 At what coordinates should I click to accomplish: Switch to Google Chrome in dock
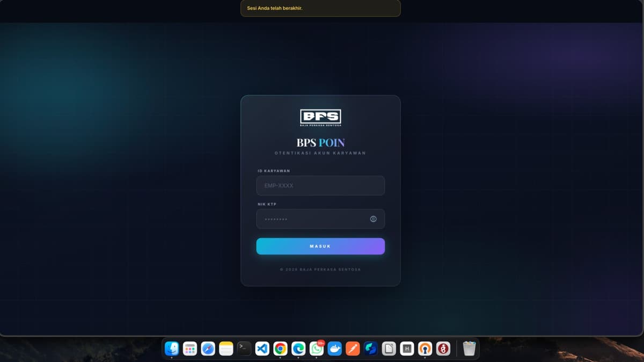(x=280, y=349)
